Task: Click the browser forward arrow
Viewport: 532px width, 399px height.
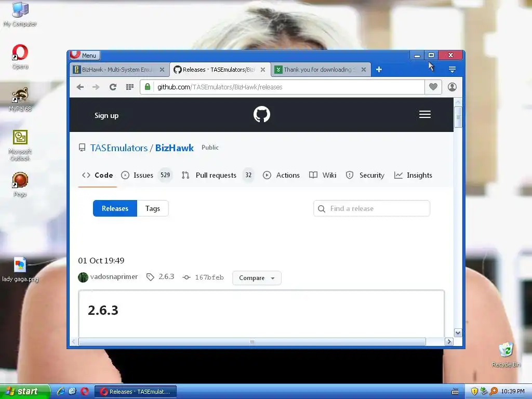Action: point(96,87)
